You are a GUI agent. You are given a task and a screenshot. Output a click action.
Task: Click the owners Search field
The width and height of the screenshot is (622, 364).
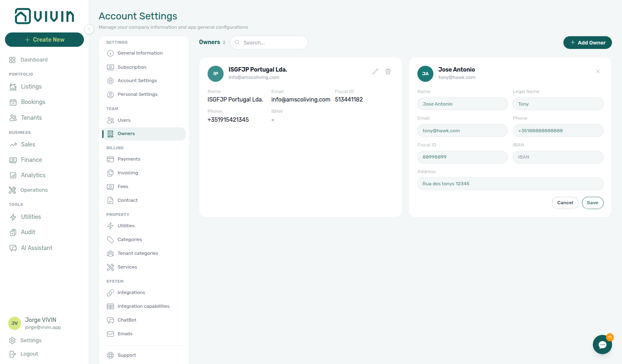pyautogui.click(x=269, y=42)
